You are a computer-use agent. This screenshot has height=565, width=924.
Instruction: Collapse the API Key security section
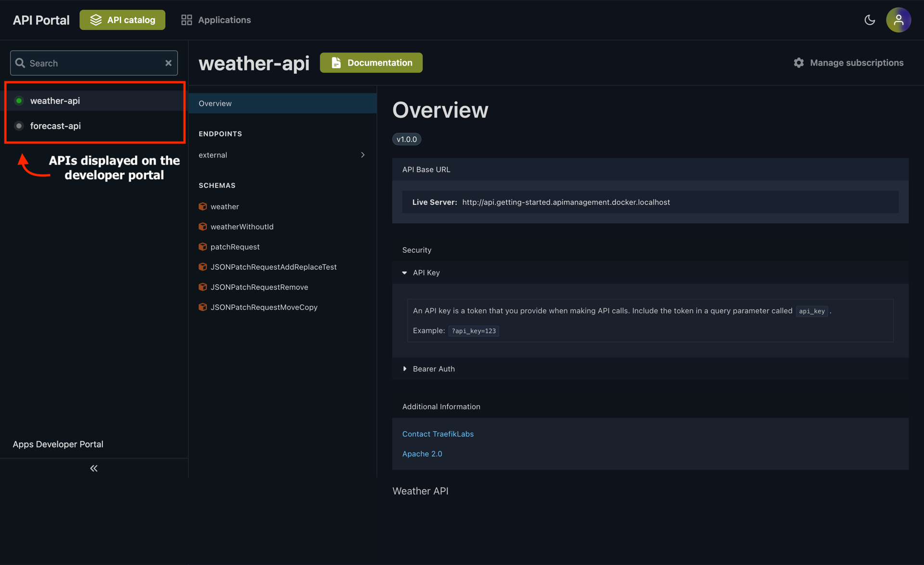click(x=650, y=273)
